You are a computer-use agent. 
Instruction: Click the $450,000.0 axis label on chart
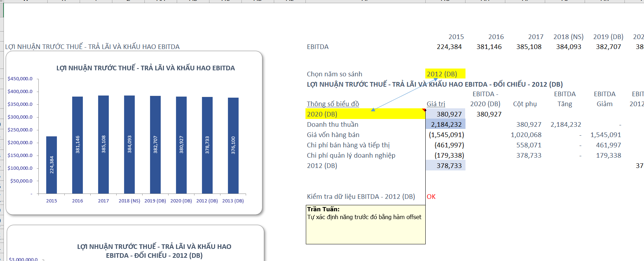[20, 78]
